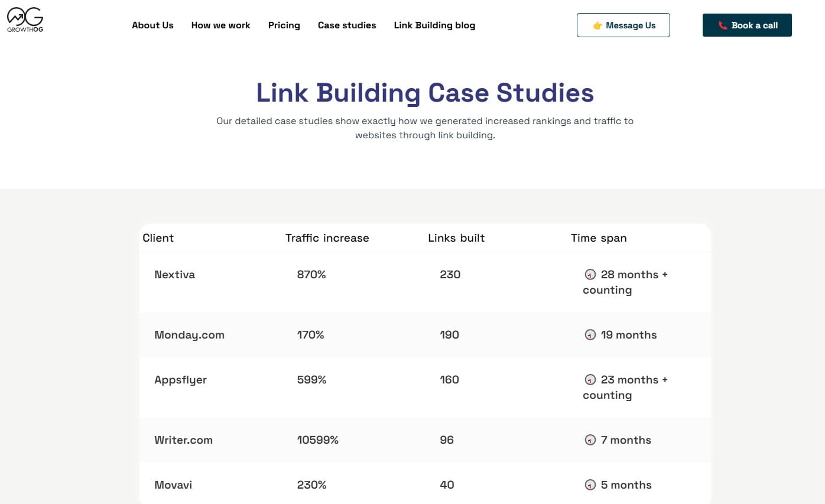Click the 7 months text

point(626,440)
